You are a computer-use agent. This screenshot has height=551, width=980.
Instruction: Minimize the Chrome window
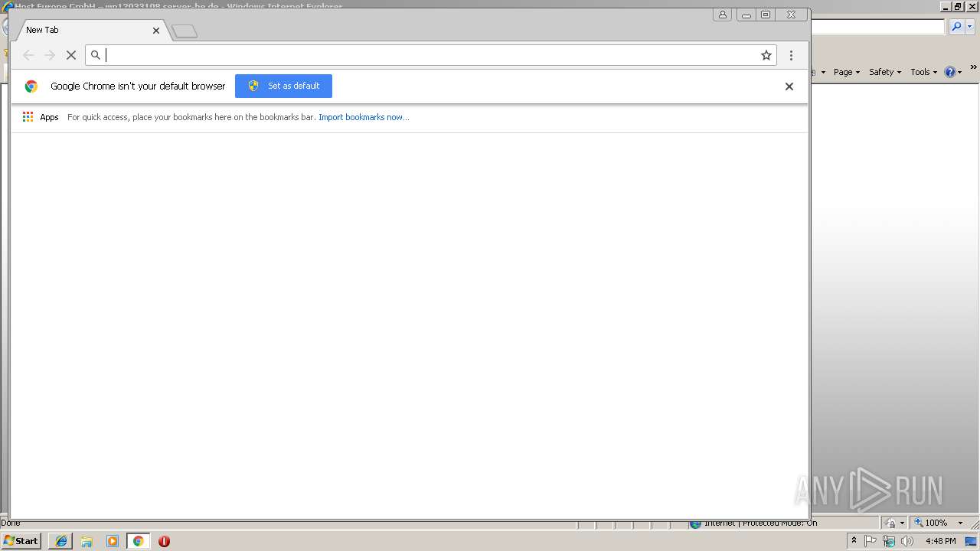tap(746, 15)
